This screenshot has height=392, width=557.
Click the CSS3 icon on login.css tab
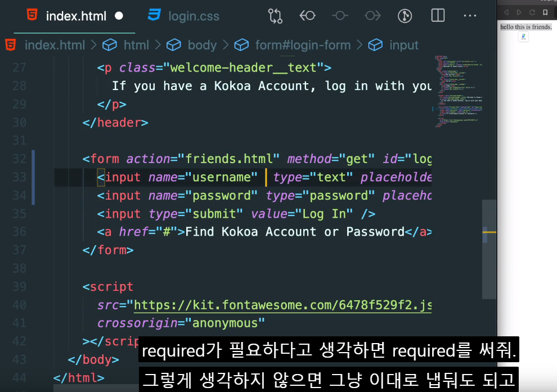coord(154,15)
